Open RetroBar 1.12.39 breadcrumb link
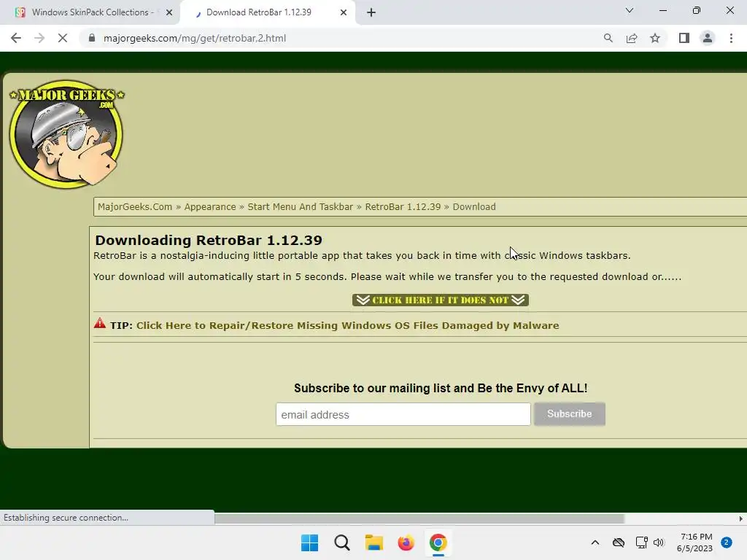The width and height of the screenshot is (747, 560). click(x=403, y=206)
